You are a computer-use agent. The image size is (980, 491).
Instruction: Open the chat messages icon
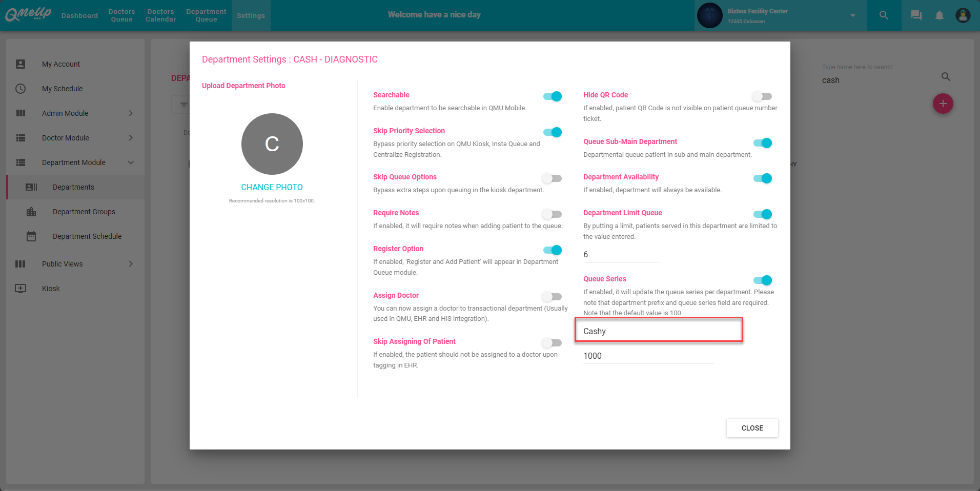915,15
